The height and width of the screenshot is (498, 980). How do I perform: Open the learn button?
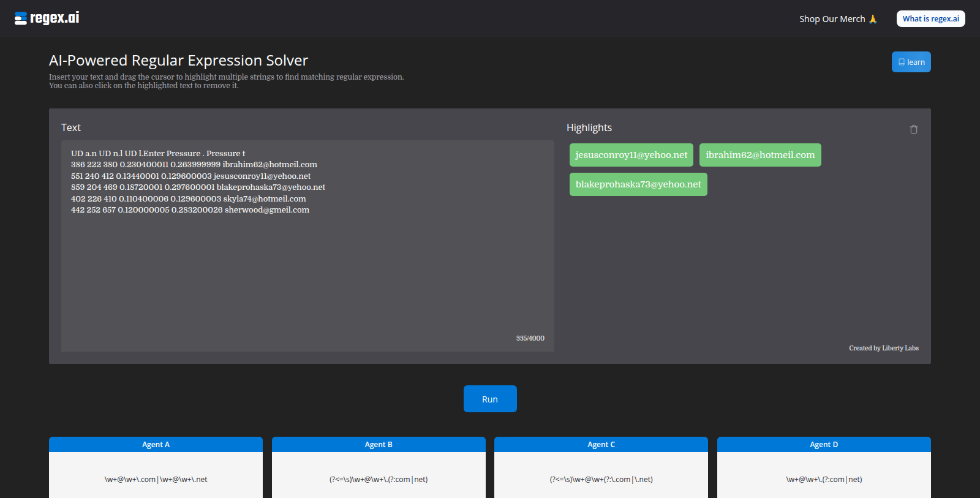[911, 62]
